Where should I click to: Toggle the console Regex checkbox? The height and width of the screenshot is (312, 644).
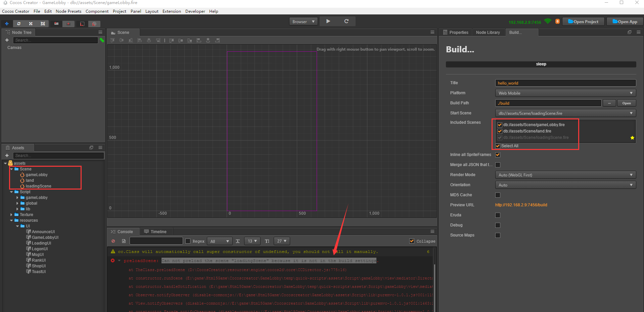[x=188, y=241]
